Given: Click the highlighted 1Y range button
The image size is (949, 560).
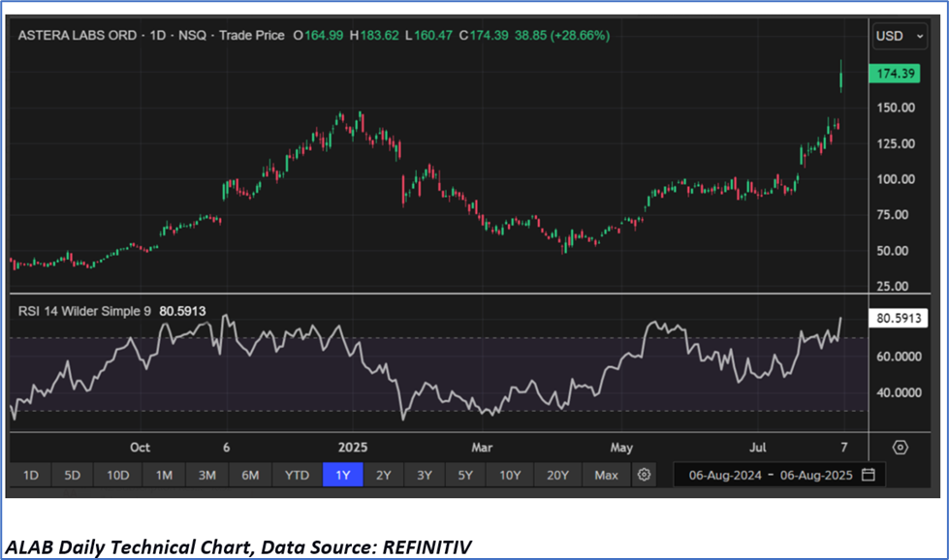Looking at the screenshot, I should [342, 475].
